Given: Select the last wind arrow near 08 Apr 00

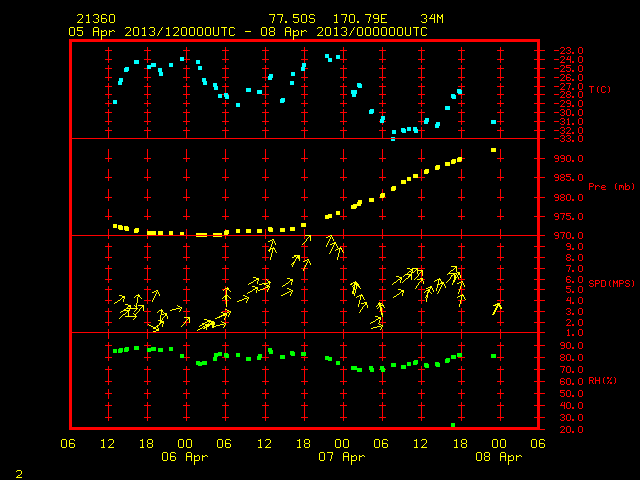Looking at the screenshot, I should pyautogui.click(x=497, y=309).
